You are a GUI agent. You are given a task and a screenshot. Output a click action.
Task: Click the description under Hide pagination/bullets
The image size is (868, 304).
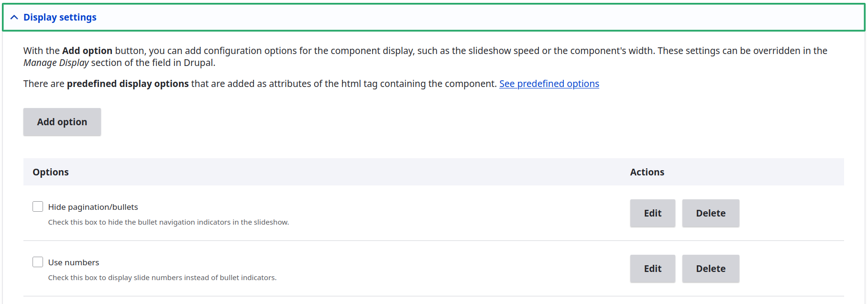(x=168, y=222)
